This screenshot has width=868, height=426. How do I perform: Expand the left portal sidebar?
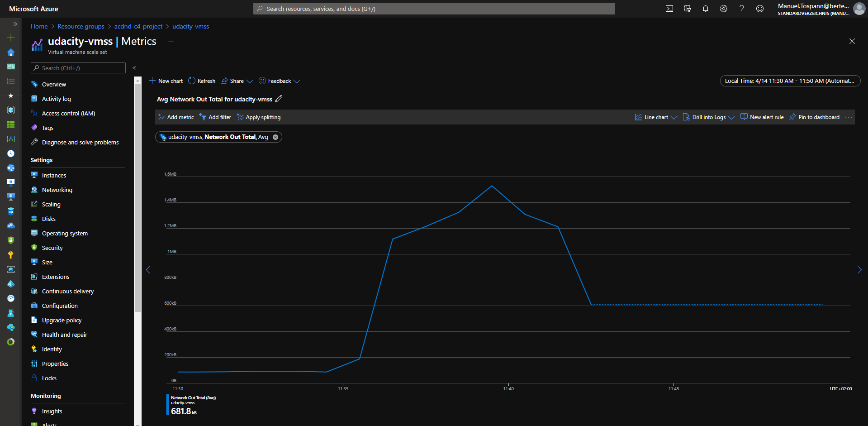[15, 24]
